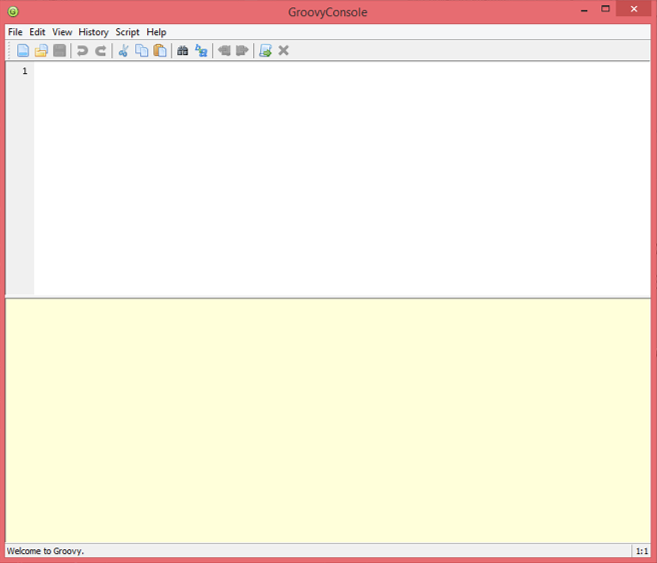Screen dimensions: 657x563
Task: Click the Copy toolbar icon
Action: [141, 51]
